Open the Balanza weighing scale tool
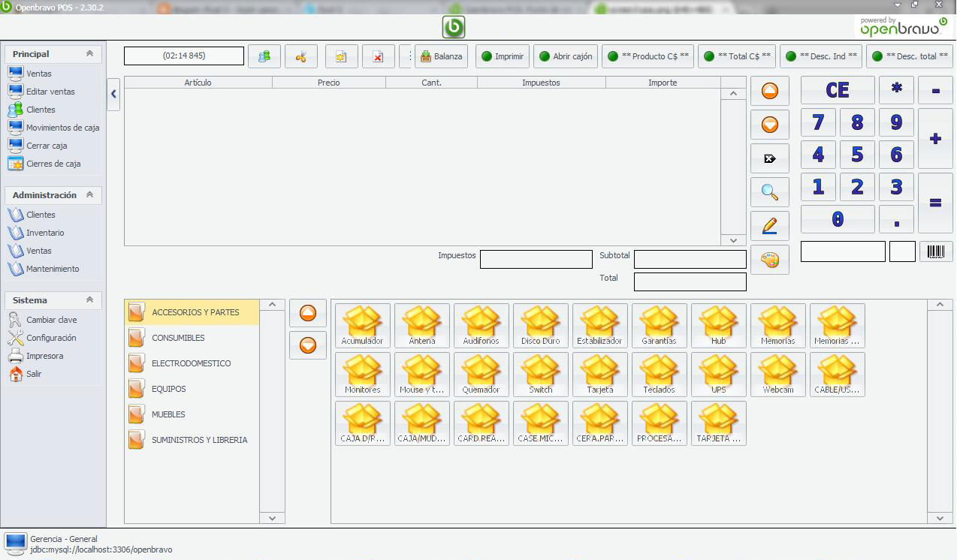Screen dimensions: 957x560 (441, 56)
